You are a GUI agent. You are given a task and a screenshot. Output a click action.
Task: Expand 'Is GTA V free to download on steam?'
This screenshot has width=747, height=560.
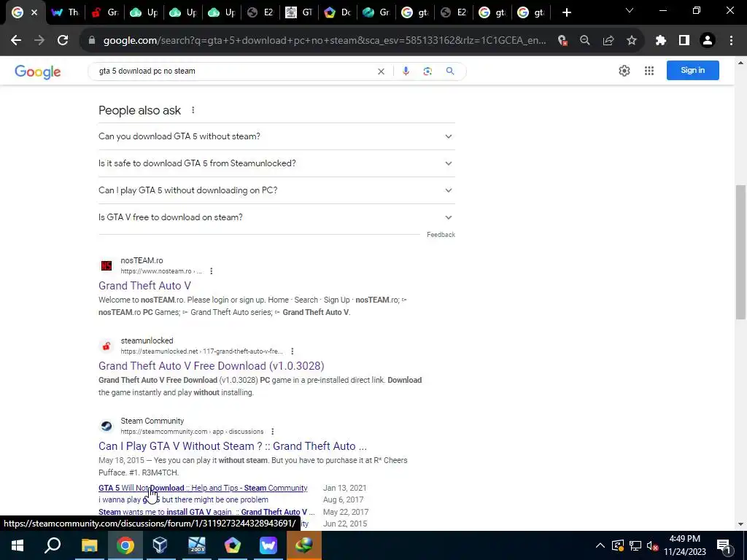coord(276,217)
